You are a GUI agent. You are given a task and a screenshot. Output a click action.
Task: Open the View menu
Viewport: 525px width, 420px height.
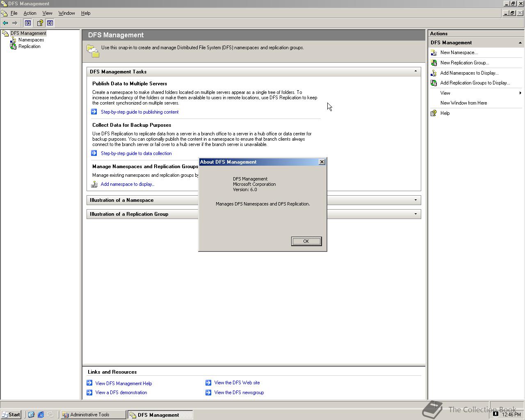[47, 13]
